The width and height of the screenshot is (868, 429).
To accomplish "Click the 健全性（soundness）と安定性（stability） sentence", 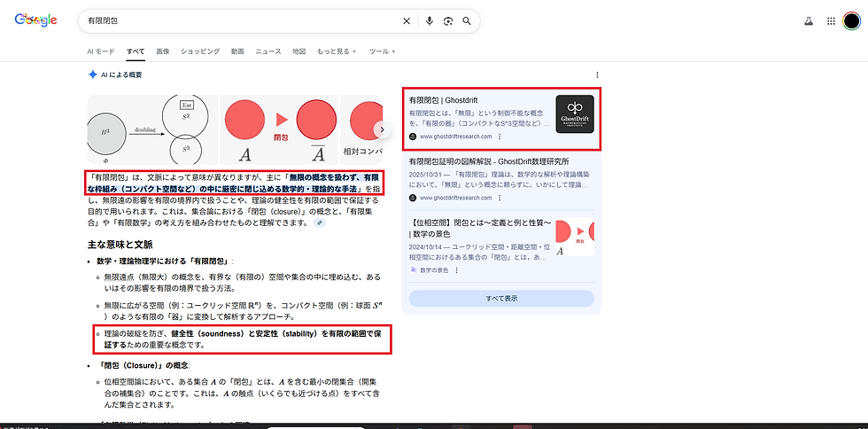I will pos(243,339).
